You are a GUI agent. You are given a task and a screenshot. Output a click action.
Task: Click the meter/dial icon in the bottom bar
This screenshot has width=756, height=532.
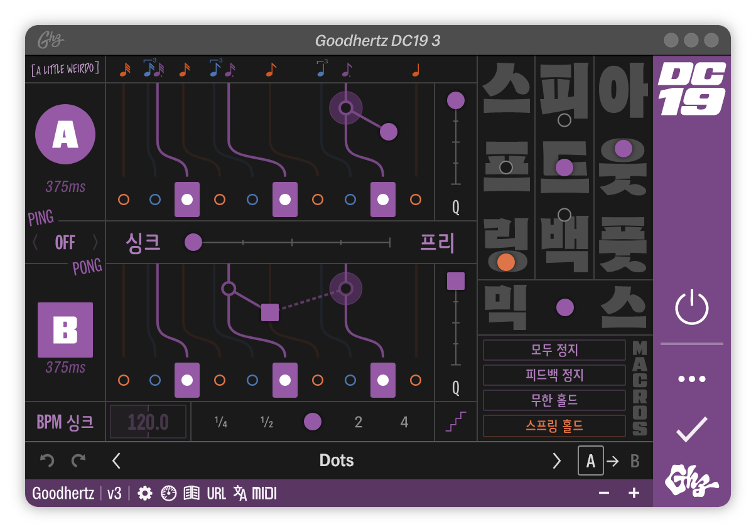pos(168,493)
